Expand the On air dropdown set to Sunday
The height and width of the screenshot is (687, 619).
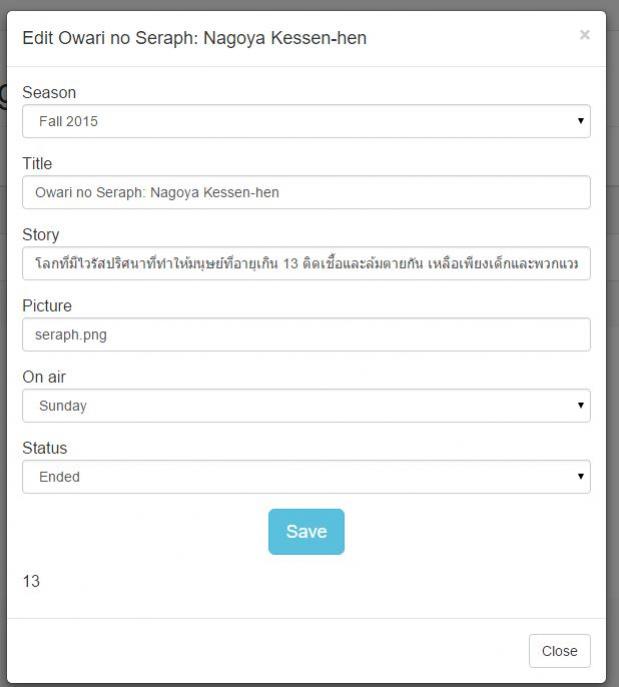click(x=306, y=406)
